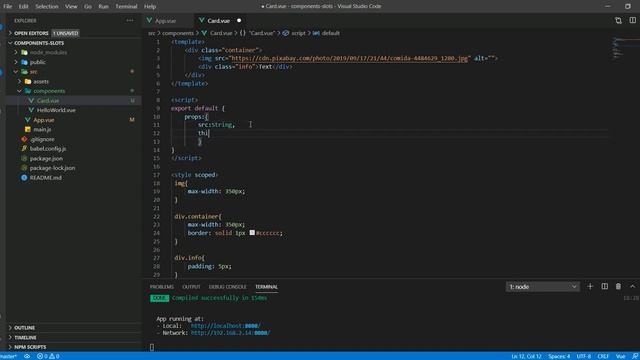Viewport: 640px width, 360px height.
Task: Switch to the Card.vue editor tab
Action: (218, 20)
